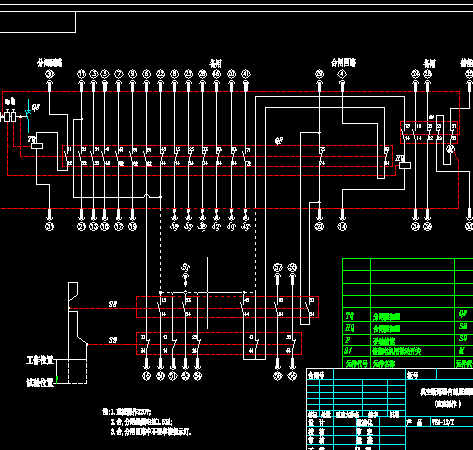
Task: Select the TQ trip coil rectangle
Action: 37,146
